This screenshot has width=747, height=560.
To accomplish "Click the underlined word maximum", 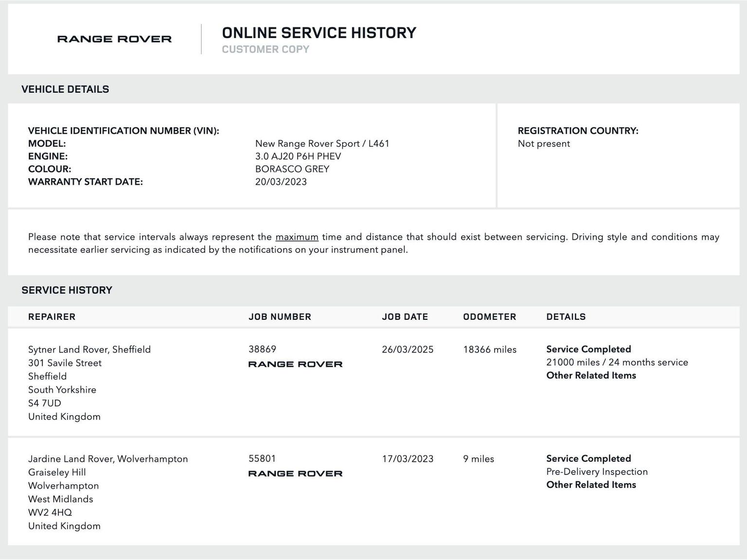I will [297, 237].
